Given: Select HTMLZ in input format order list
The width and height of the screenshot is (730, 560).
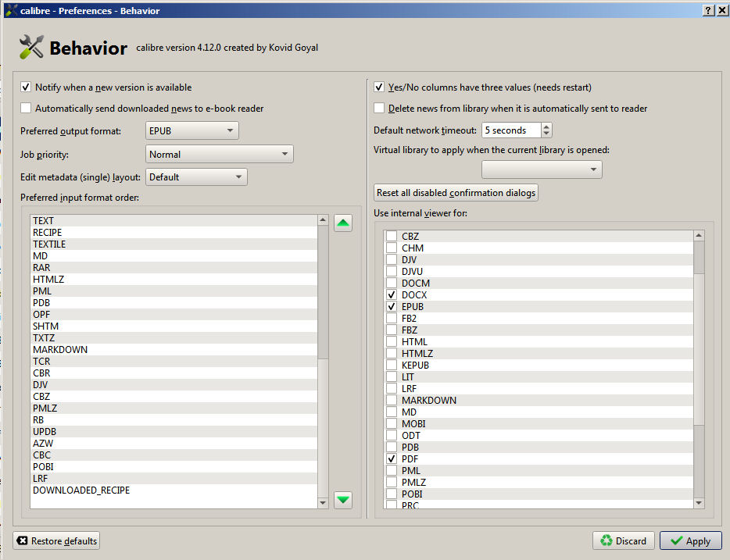Looking at the screenshot, I should [x=174, y=279].
